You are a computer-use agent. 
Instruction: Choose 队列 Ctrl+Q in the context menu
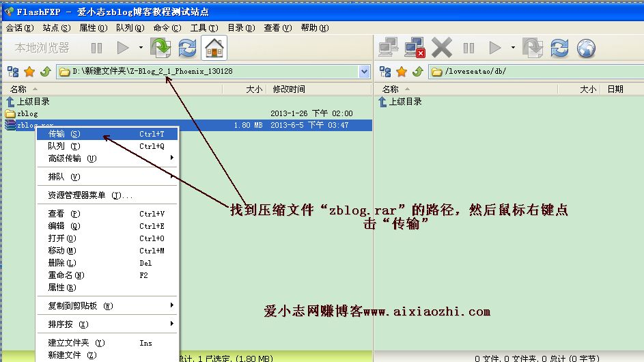point(107,146)
